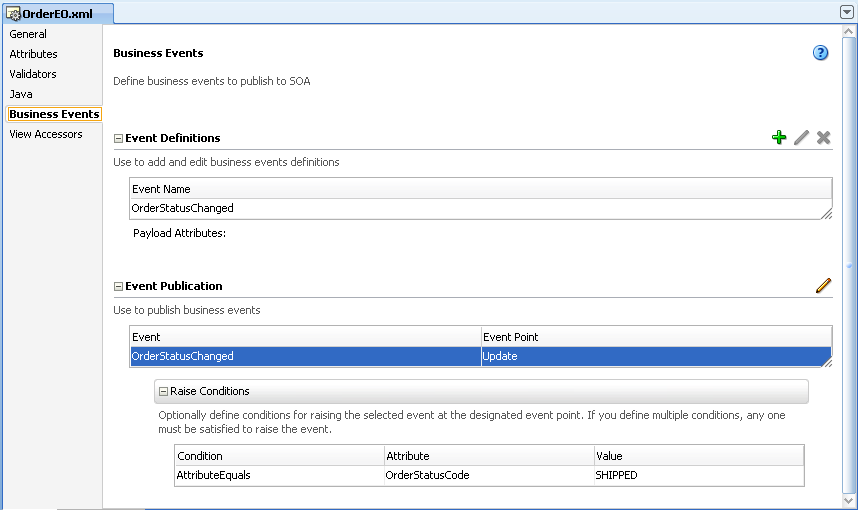Go to the Validators page
The width and height of the screenshot is (858, 510).
click(x=33, y=74)
